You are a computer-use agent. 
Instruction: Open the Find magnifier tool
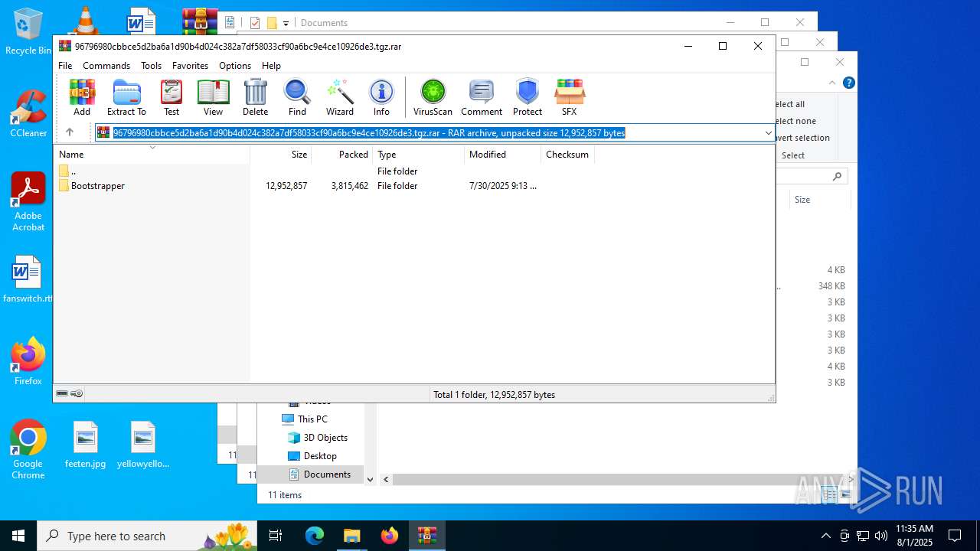coord(297,97)
